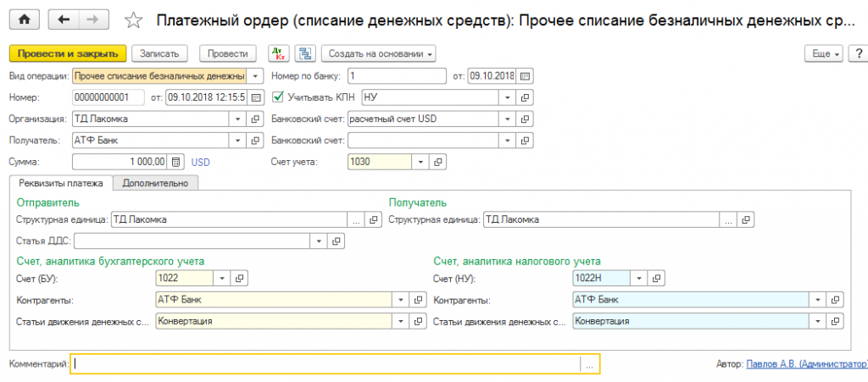Navigate forward with the right arrow
868x382 pixels.
click(93, 19)
